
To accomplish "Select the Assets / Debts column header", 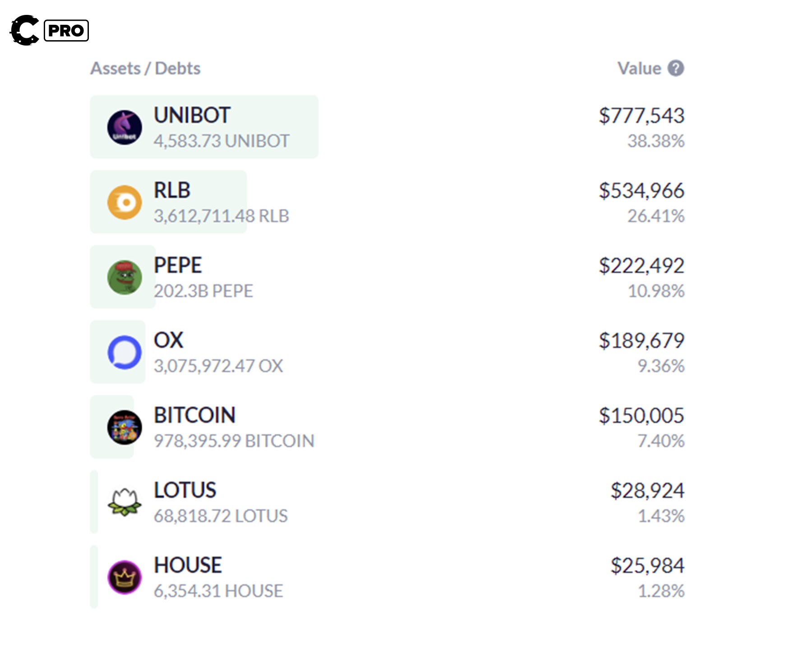I will pyautogui.click(x=145, y=69).
